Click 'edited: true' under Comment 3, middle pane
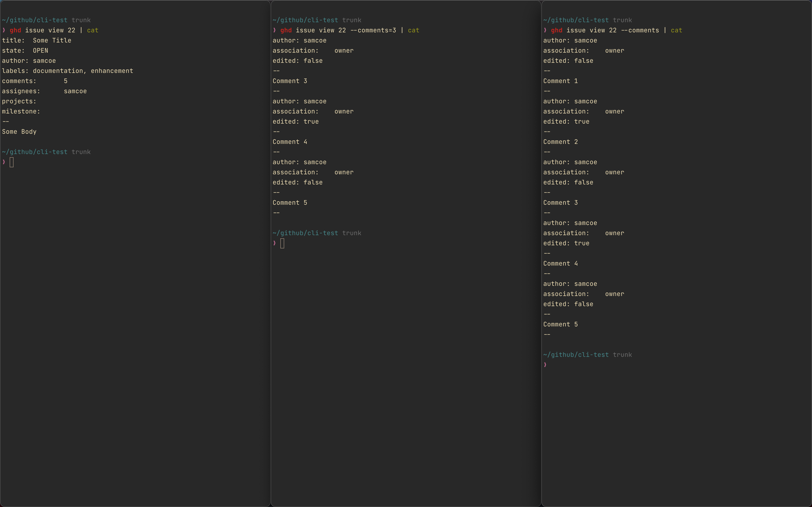The width and height of the screenshot is (812, 507). (x=295, y=121)
